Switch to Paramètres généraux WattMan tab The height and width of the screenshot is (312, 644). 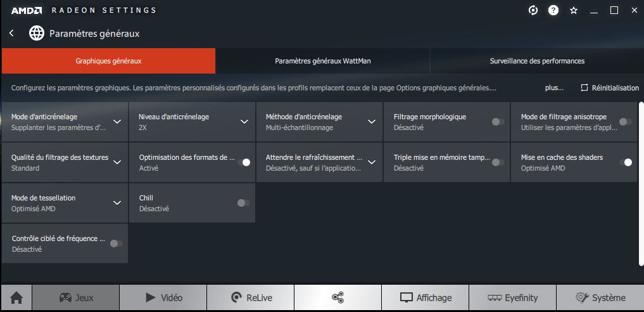coord(323,61)
